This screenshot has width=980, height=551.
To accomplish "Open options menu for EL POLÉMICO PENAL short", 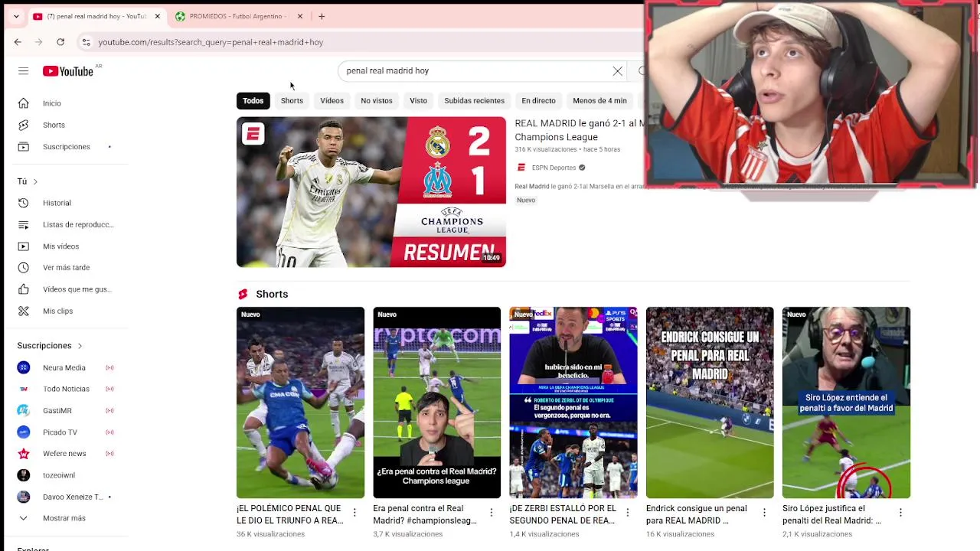I will (x=354, y=512).
